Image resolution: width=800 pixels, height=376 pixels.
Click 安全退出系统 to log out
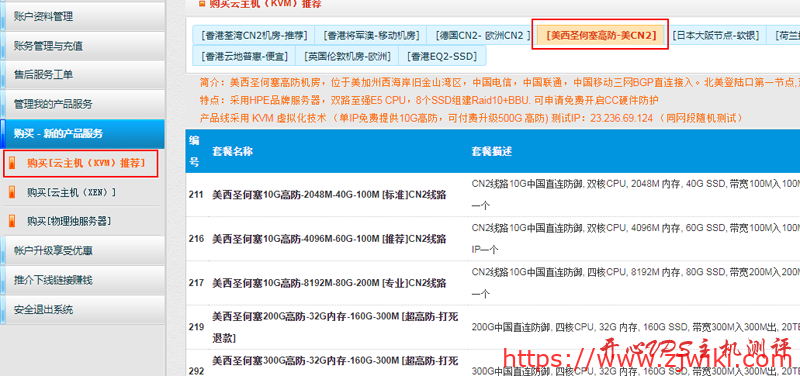coord(82,309)
